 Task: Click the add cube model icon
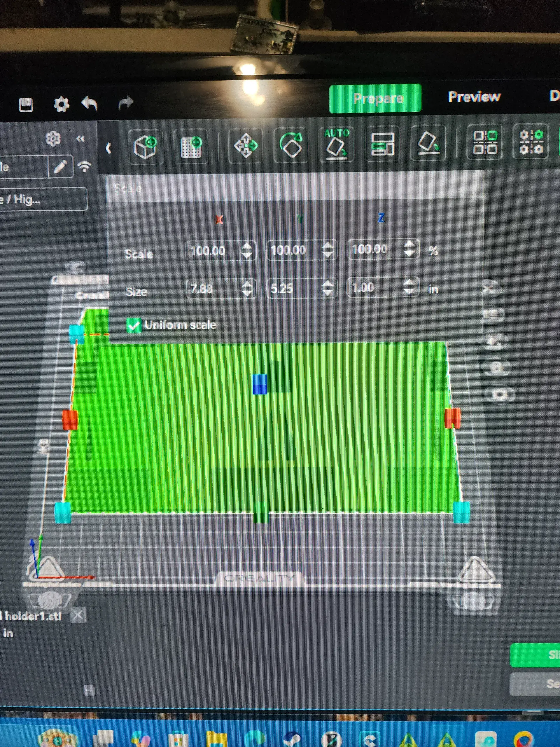pos(146,146)
